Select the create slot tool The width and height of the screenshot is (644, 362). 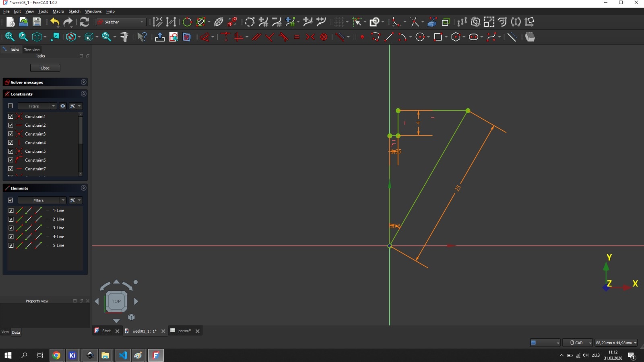tap(474, 37)
